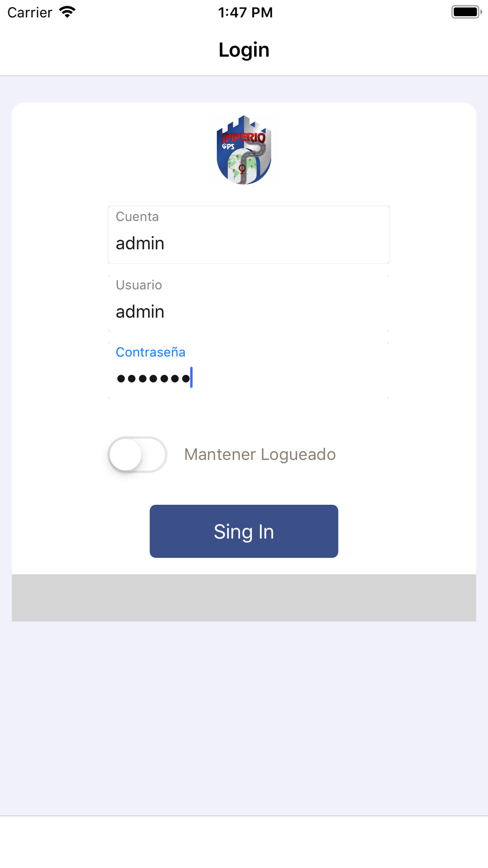Click the Sing In button
This screenshot has height=868, width=488.
coord(244,531)
